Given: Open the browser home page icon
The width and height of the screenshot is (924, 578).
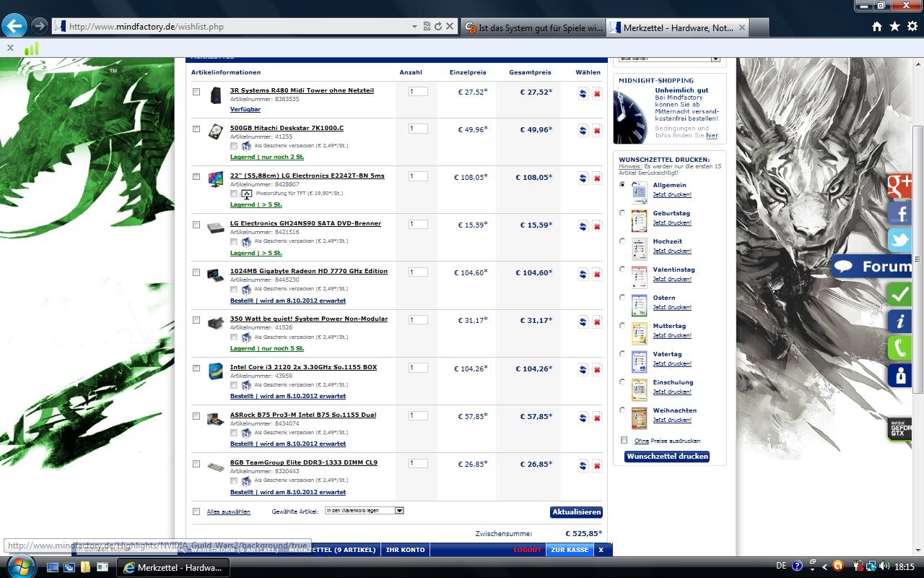Looking at the screenshot, I should pyautogui.click(x=876, y=26).
